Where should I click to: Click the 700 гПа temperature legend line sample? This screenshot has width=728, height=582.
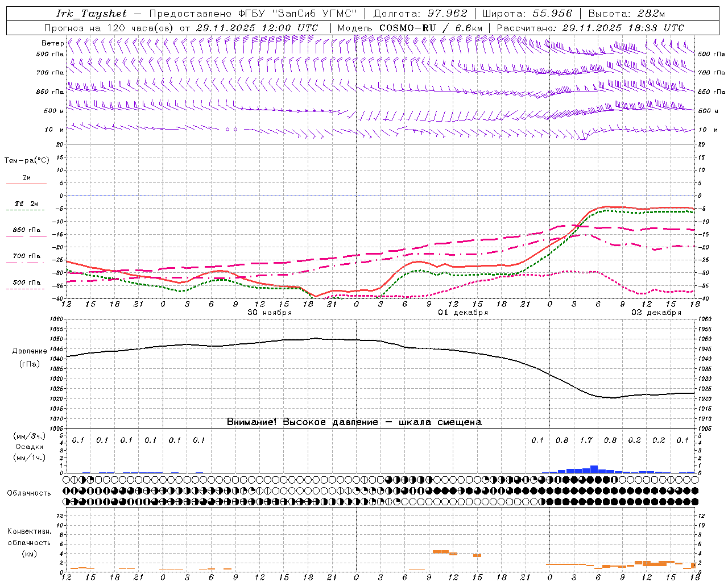tap(26, 262)
